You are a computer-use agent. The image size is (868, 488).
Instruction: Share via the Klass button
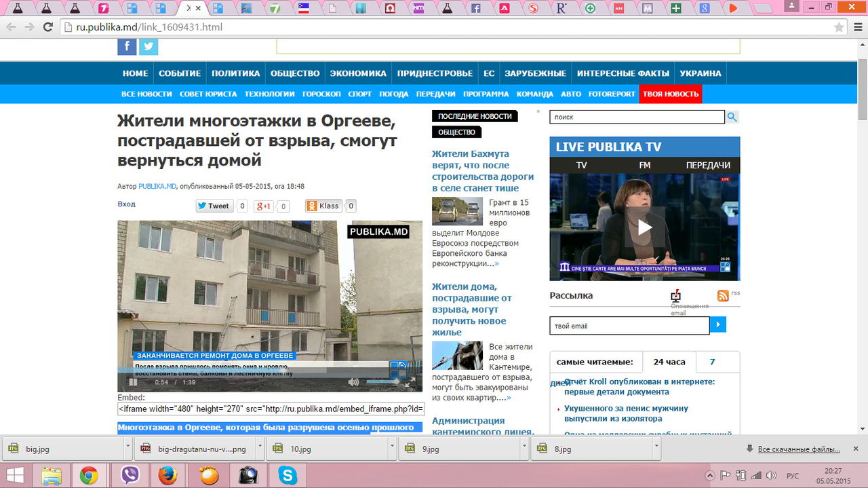tap(323, 206)
